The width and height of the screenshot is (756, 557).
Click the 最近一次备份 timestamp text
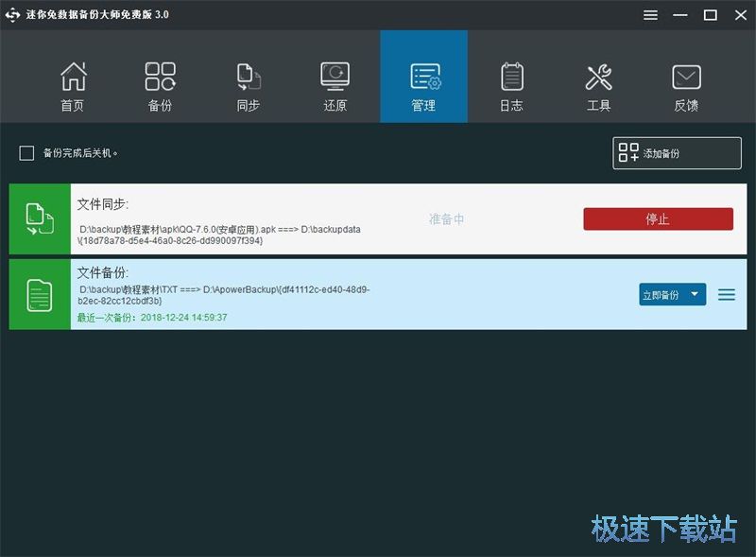click(x=152, y=318)
